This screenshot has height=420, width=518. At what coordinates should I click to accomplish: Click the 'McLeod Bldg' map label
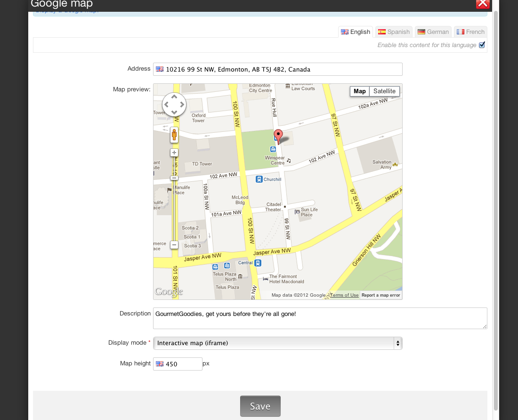240,200
